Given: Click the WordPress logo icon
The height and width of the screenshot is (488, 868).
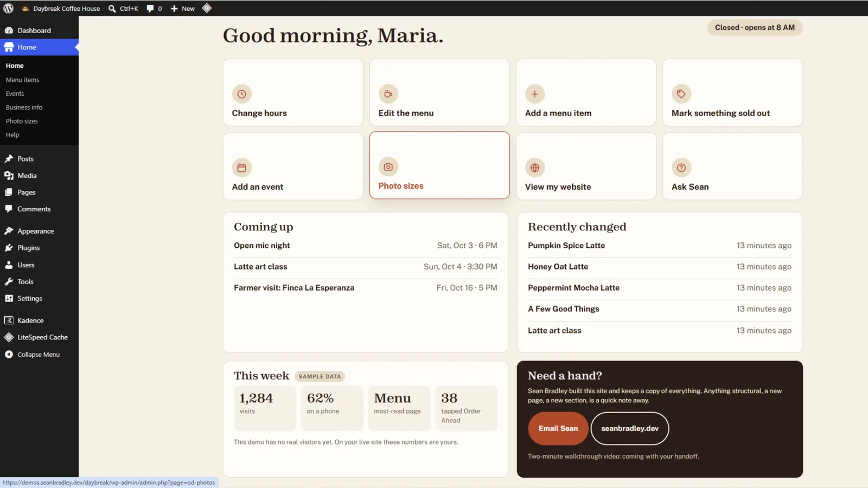Looking at the screenshot, I should point(8,8).
